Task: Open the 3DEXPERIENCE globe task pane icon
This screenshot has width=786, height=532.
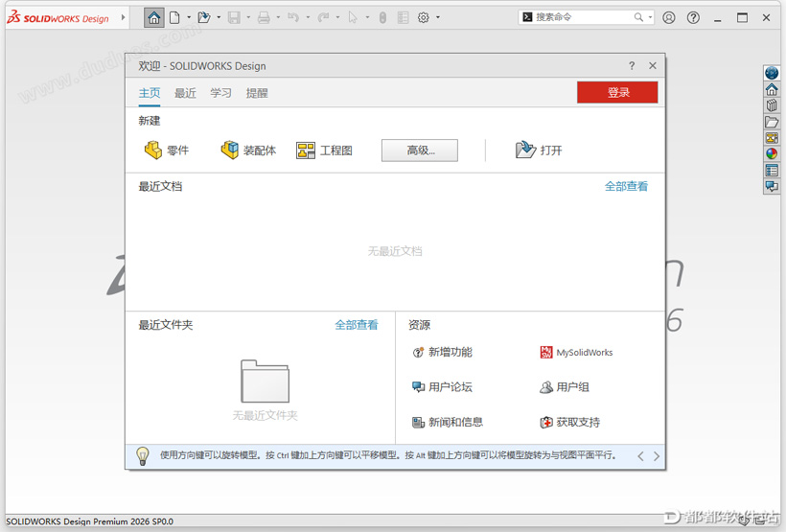Action: tap(772, 73)
